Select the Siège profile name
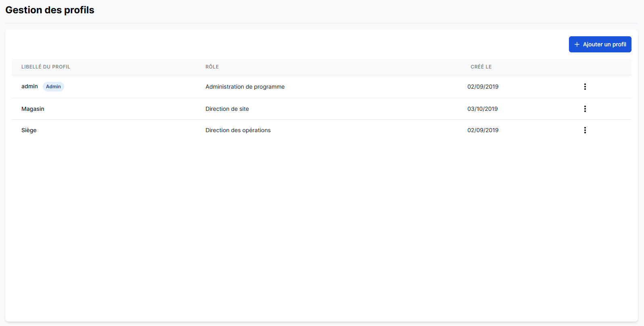644x326 pixels. [29, 130]
